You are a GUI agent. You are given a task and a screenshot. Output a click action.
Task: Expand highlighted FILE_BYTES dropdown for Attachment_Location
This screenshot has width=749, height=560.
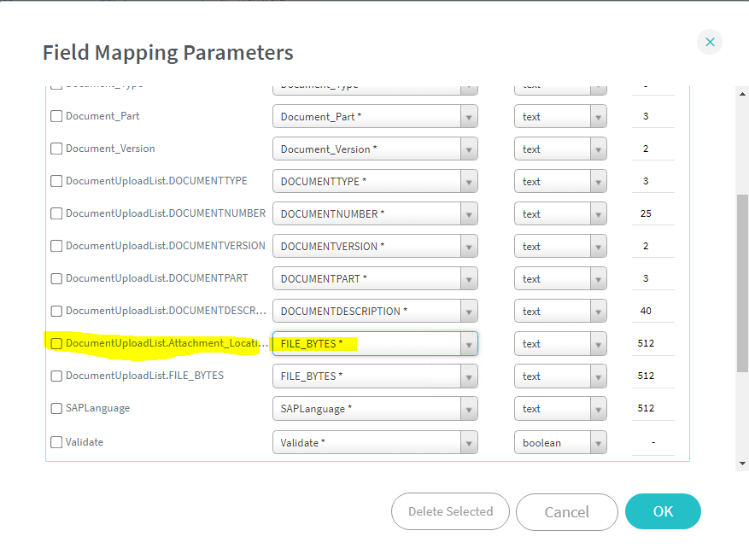[468, 344]
